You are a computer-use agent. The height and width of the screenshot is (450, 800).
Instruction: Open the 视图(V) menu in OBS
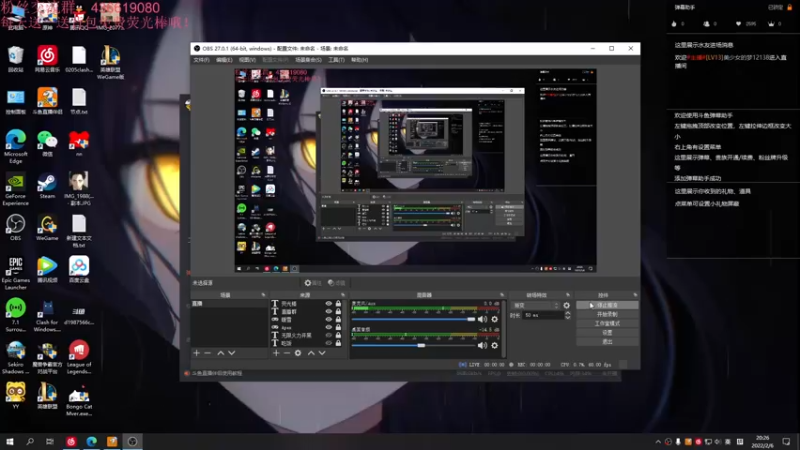(x=247, y=60)
